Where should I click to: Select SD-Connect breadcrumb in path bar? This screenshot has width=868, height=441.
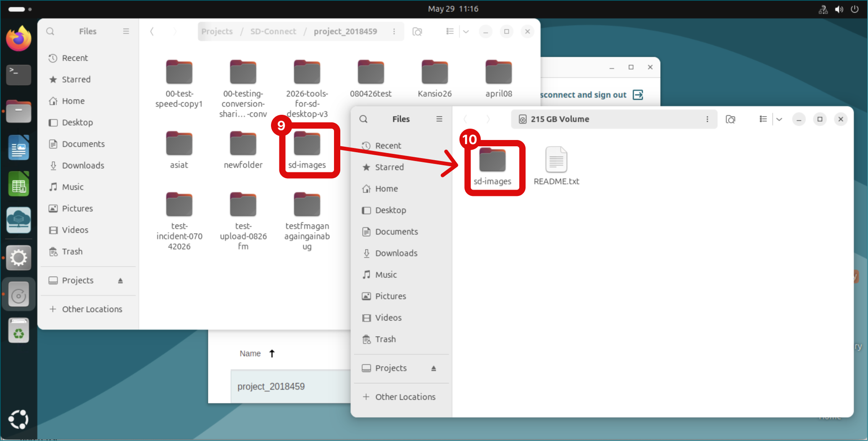(273, 32)
